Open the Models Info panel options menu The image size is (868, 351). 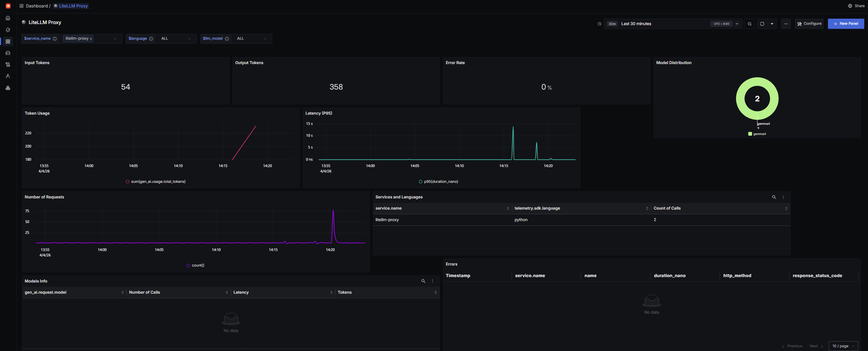[432, 281]
